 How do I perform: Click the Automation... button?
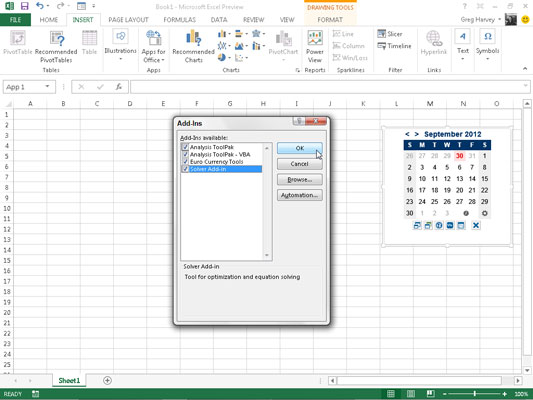pyautogui.click(x=299, y=195)
